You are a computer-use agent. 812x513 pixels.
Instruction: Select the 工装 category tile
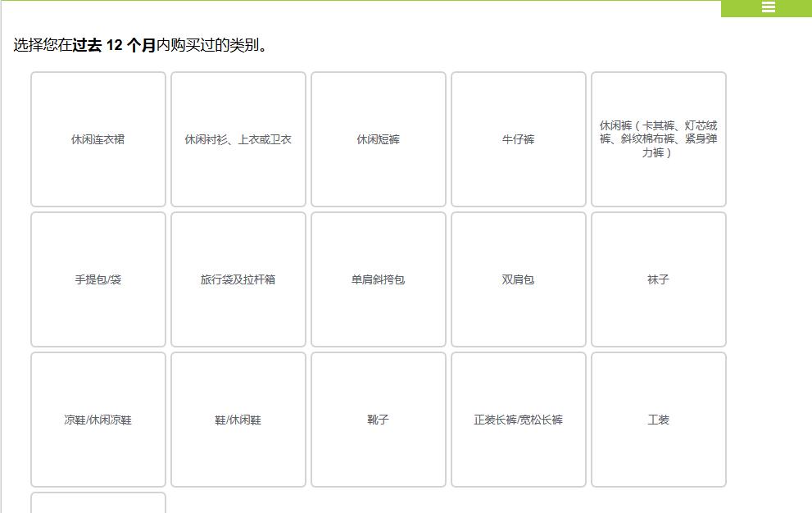659,418
